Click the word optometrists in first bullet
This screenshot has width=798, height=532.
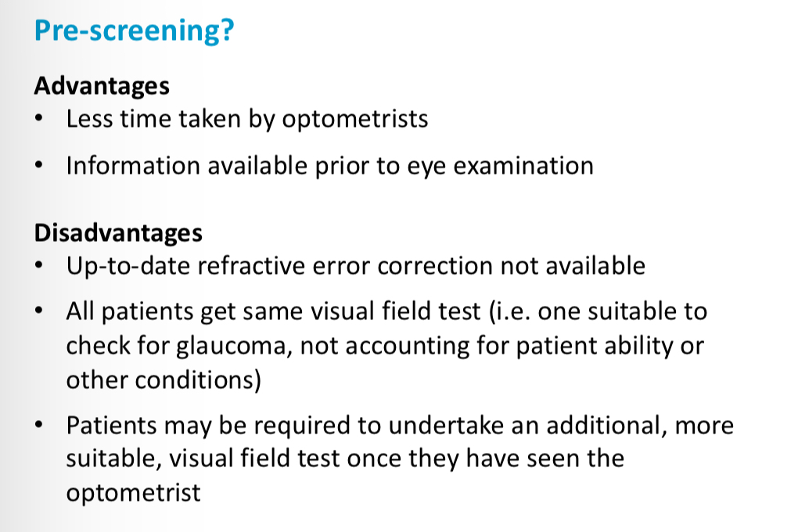click(355, 120)
